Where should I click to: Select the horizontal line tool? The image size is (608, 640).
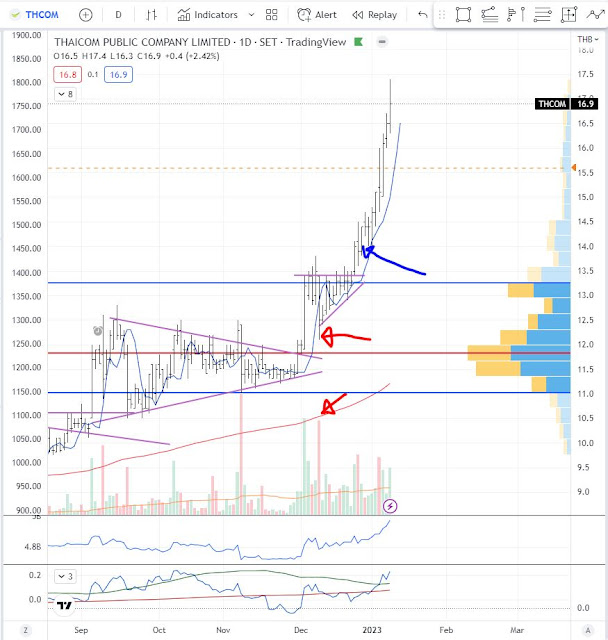coord(542,15)
